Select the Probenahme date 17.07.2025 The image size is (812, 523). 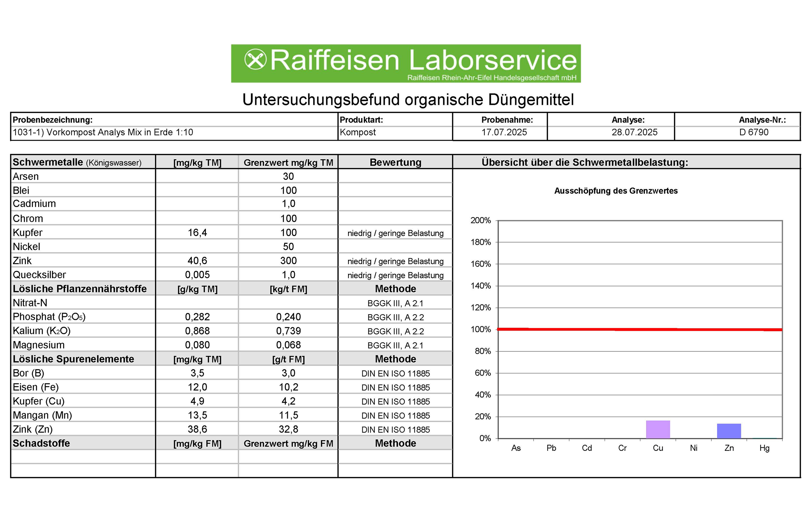pyautogui.click(x=504, y=132)
